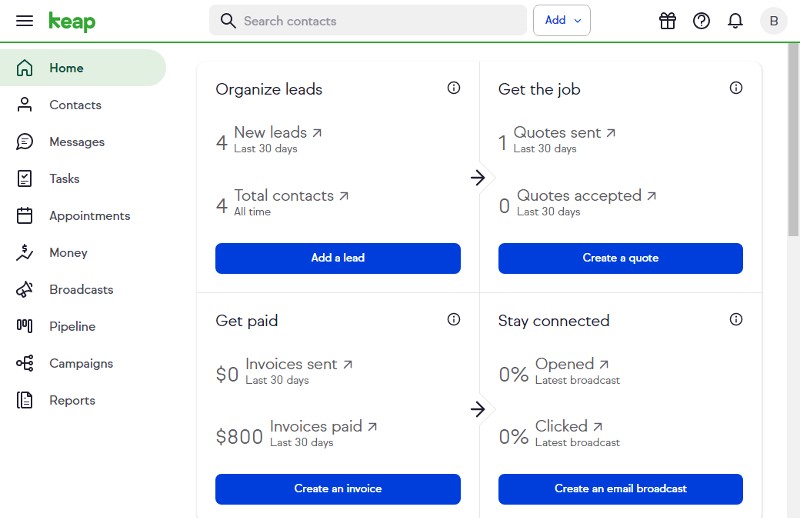Show info for Get paid card

[454, 320]
